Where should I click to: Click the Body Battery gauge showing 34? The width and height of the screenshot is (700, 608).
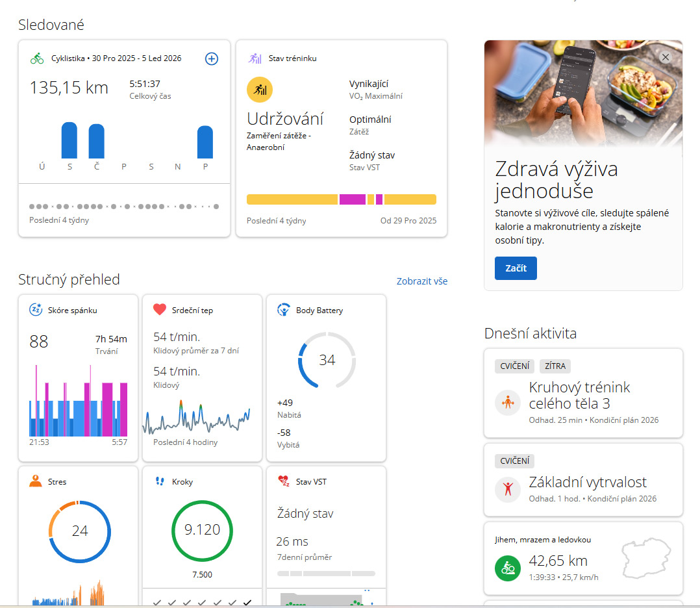click(327, 360)
